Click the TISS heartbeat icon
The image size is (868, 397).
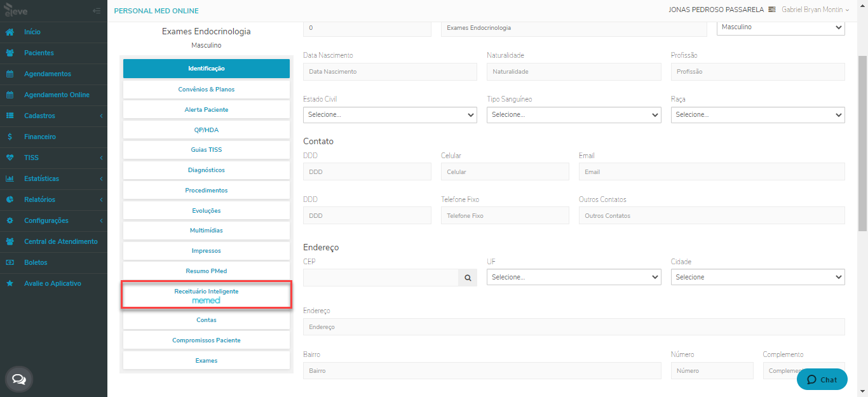(x=10, y=158)
